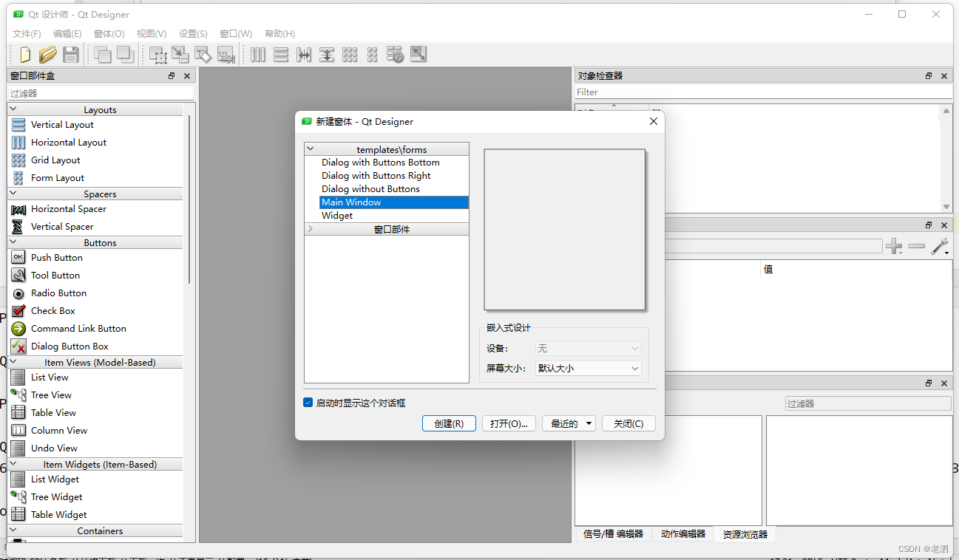Open the wrench configure menu icon

[x=940, y=247]
